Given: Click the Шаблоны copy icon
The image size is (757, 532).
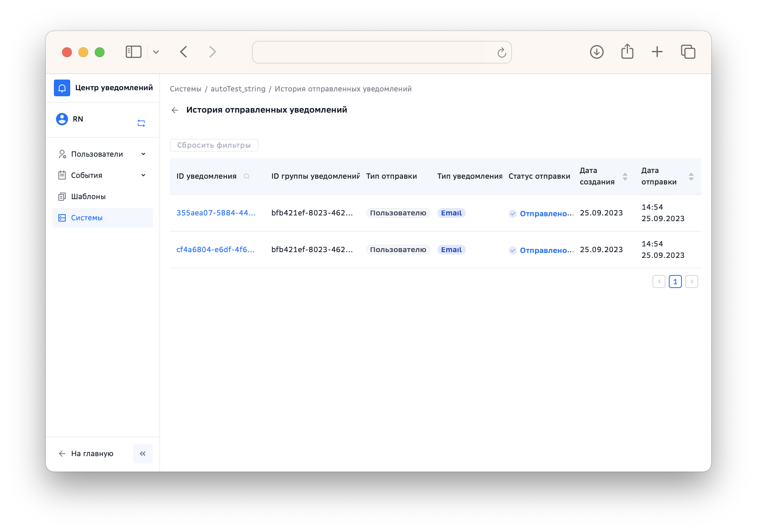Looking at the screenshot, I should pos(62,197).
